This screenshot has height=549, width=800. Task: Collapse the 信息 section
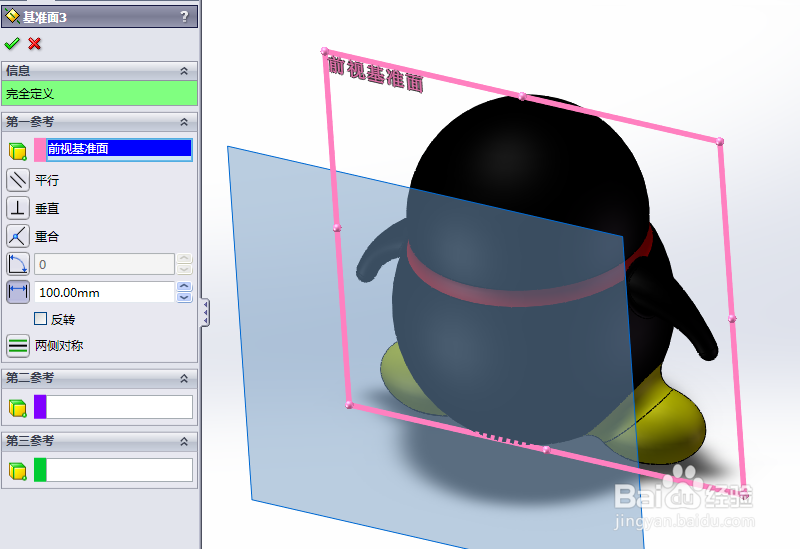pos(184,71)
